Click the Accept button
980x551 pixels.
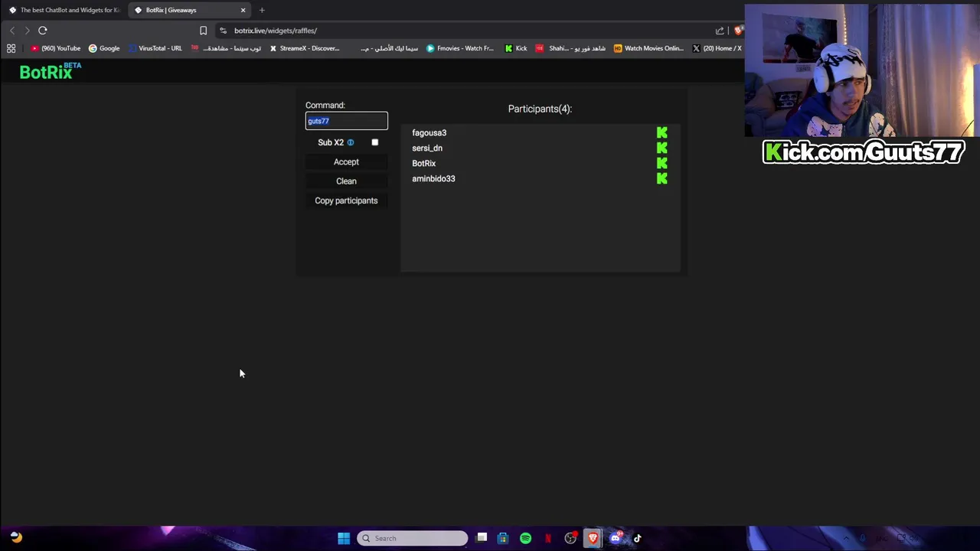(x=346, y=162)
